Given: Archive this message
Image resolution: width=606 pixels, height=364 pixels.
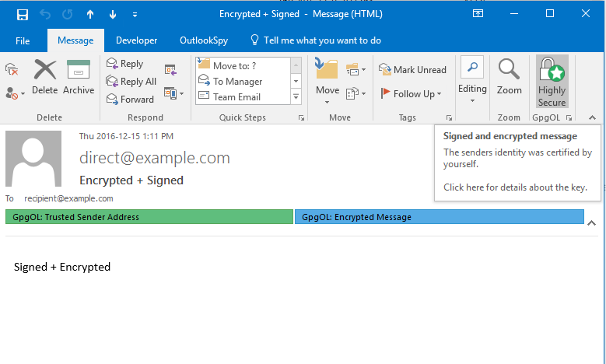Looking at the screenshot, I should pyautogui.click(x=79, y=78).
